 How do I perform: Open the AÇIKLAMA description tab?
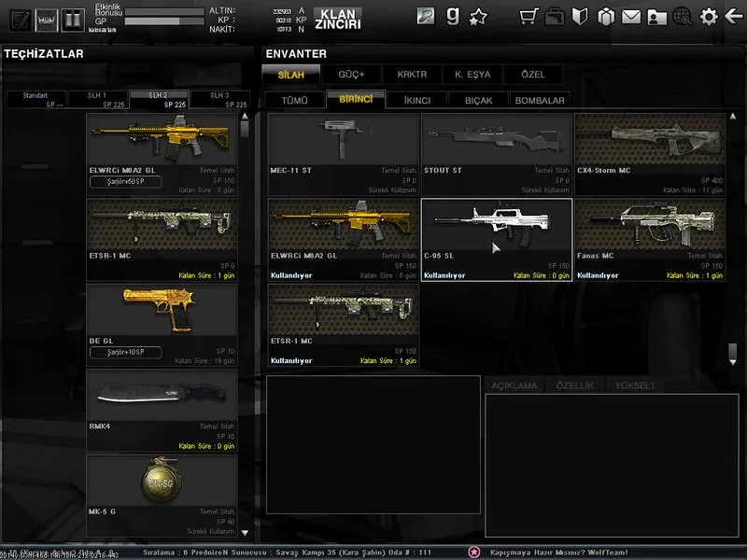tap(514, 385)
